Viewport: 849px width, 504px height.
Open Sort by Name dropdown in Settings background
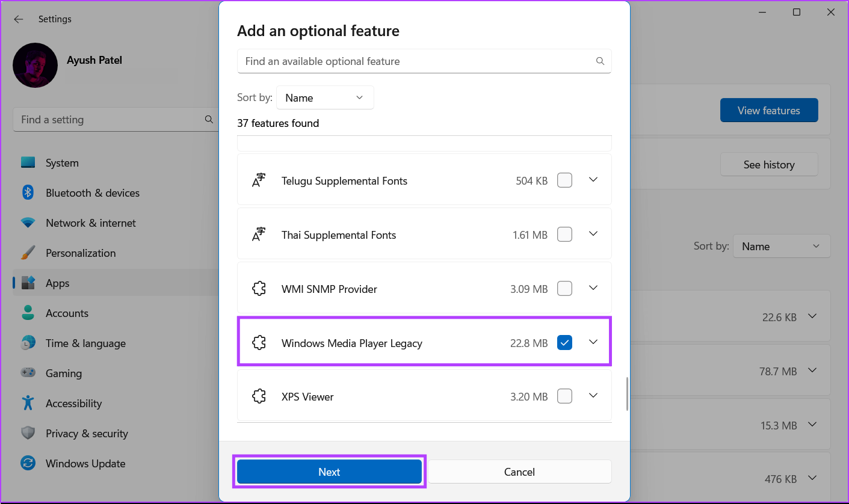tap(782, 246)
